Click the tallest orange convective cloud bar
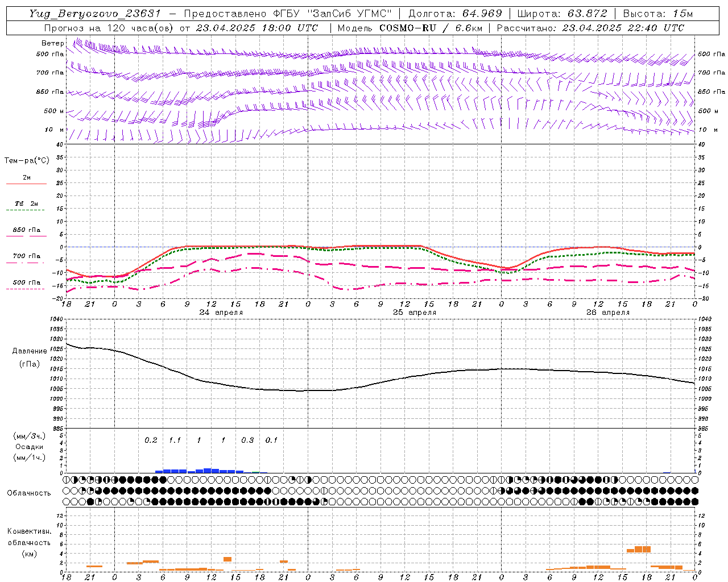Image resolution: width=728 pixels, height=582 pixels. [x=642, y=549]
